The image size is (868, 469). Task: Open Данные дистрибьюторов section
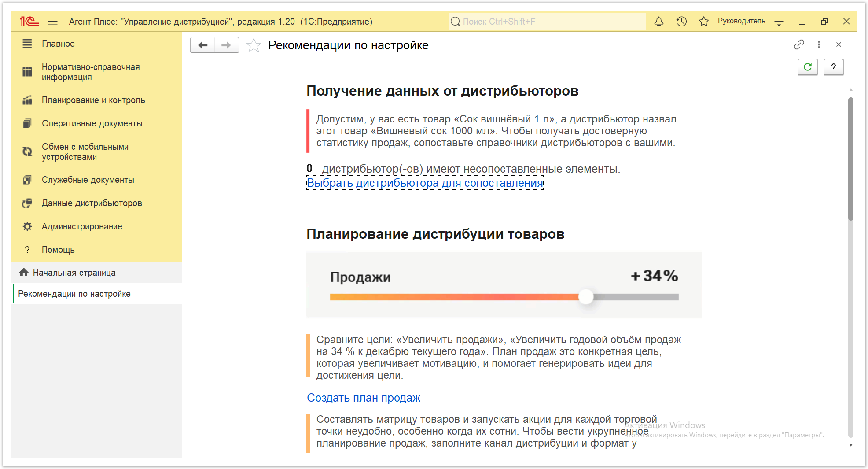92,203
